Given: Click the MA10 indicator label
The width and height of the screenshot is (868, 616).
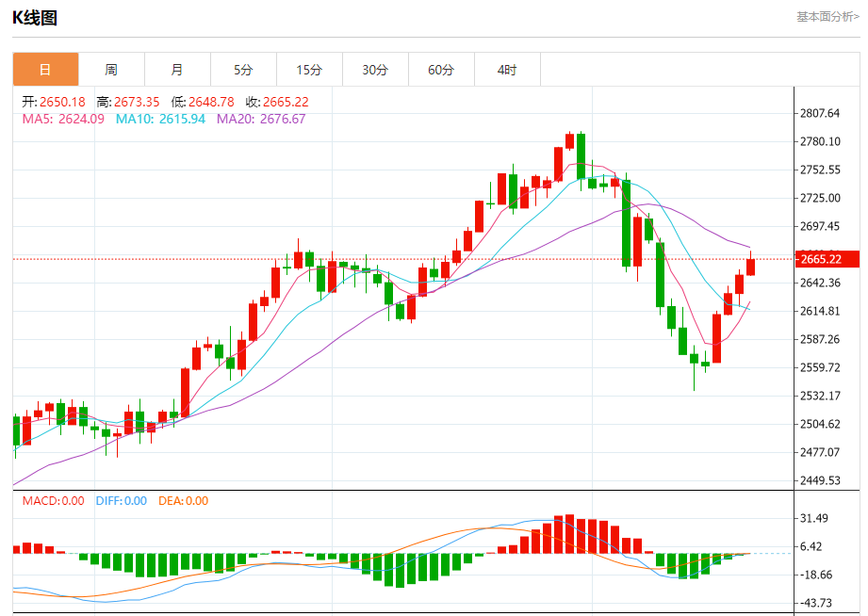Looking at the screenshot, I should (x=160, y=119).
